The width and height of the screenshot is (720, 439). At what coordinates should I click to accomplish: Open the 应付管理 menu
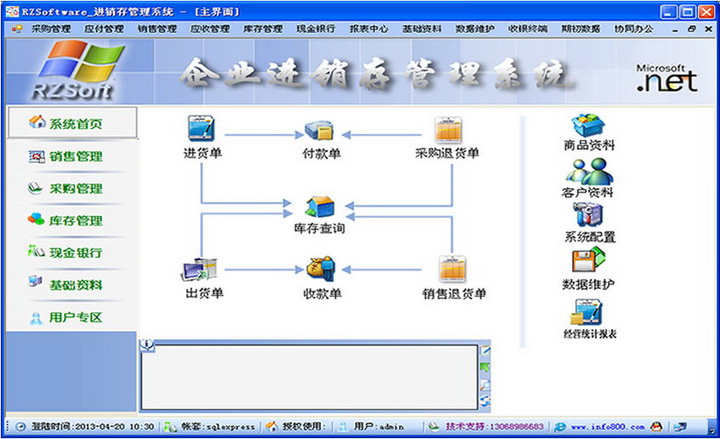104,29
